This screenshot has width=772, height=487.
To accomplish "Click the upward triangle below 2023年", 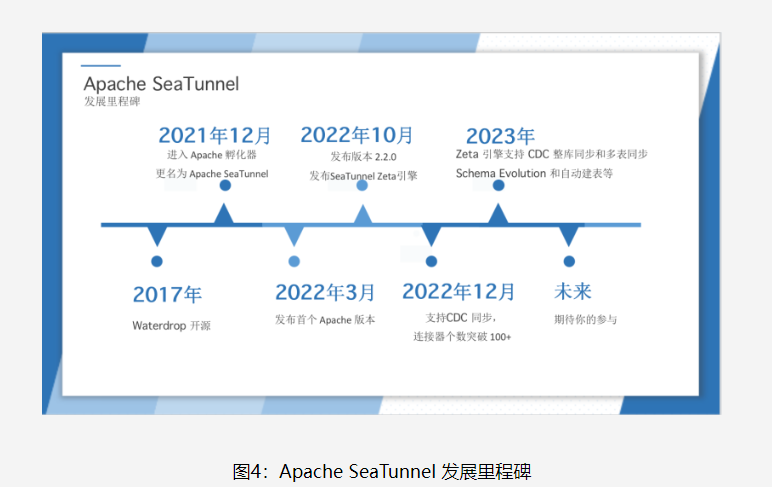I will (498, 214).
